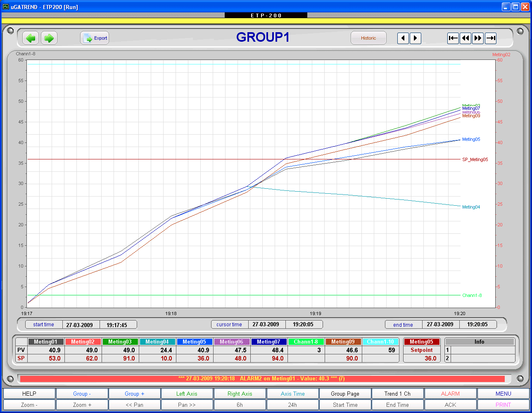Click the End Time button

point(398,405)
